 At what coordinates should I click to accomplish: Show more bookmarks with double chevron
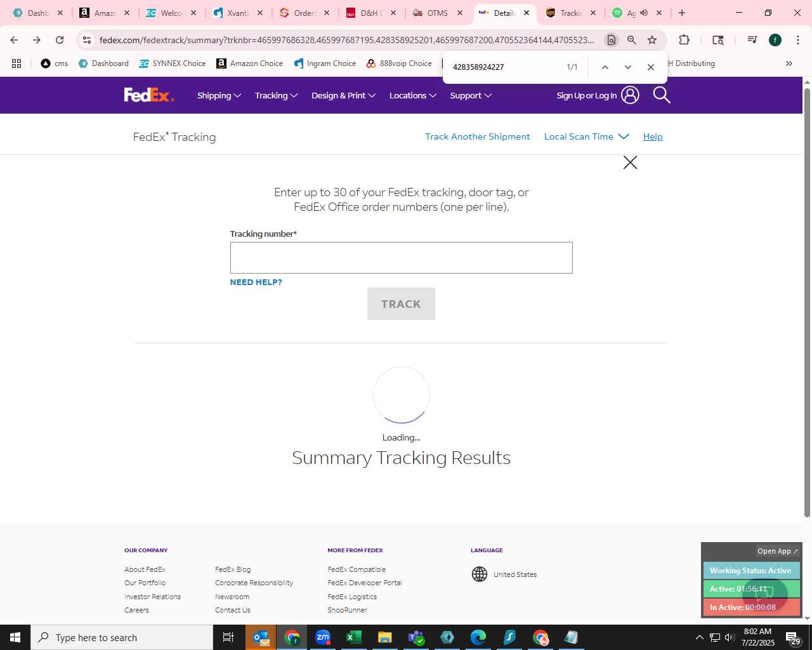(x=789, y=63)
